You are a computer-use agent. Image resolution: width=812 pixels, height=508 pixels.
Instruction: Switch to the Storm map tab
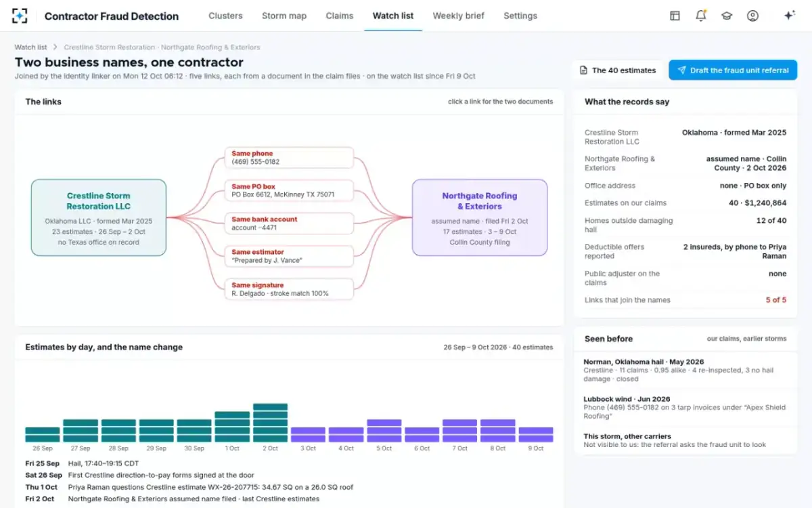(x=284, y=16)
